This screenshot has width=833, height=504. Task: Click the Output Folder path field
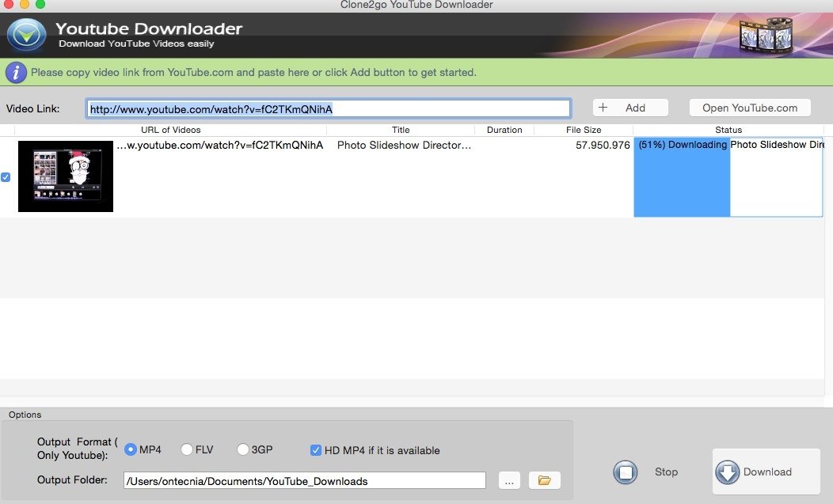304,480
